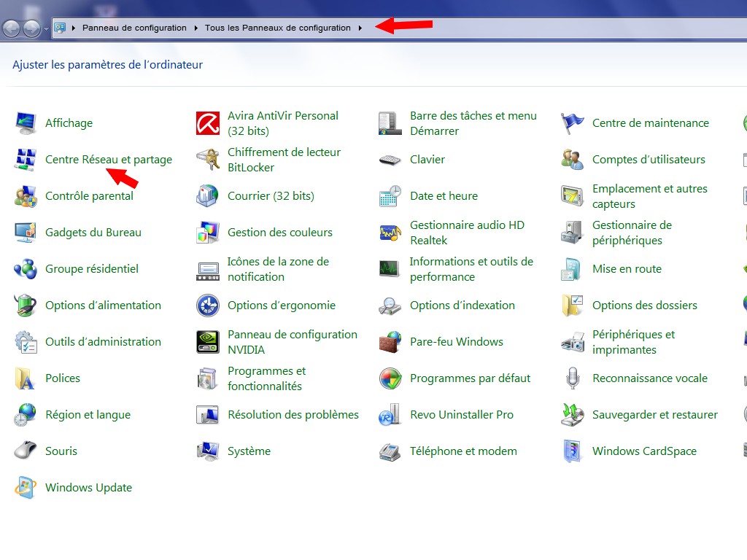Open the Options d'alimentation link
Image resolution: width=747 pixels, height=560 pixels.
(103, 306)
